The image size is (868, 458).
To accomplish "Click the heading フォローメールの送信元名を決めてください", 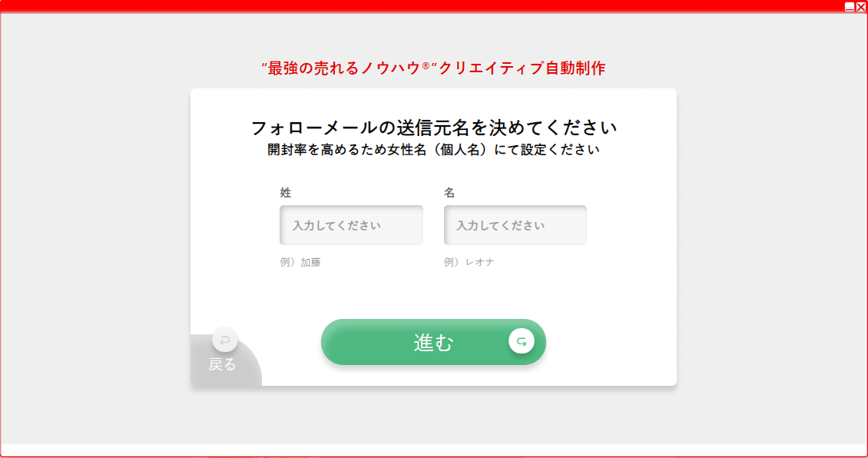I will click(x=433, y=128).
